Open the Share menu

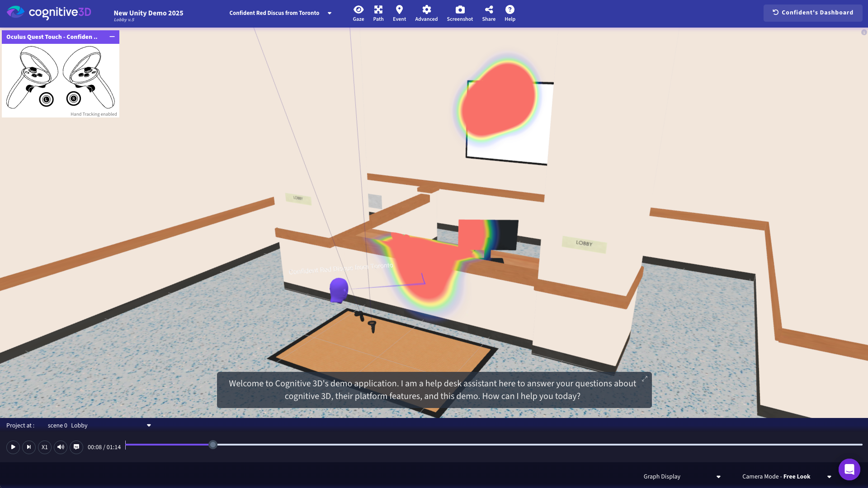click(489, 13)
